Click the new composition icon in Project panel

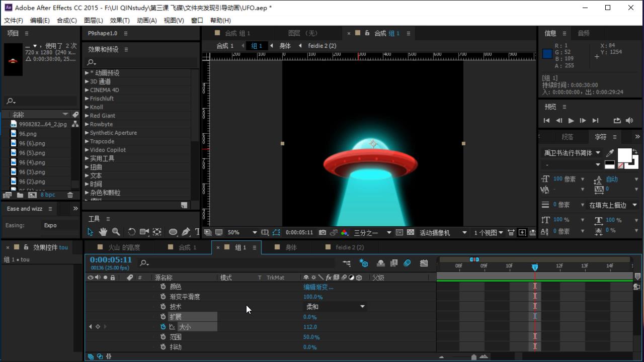32,195
